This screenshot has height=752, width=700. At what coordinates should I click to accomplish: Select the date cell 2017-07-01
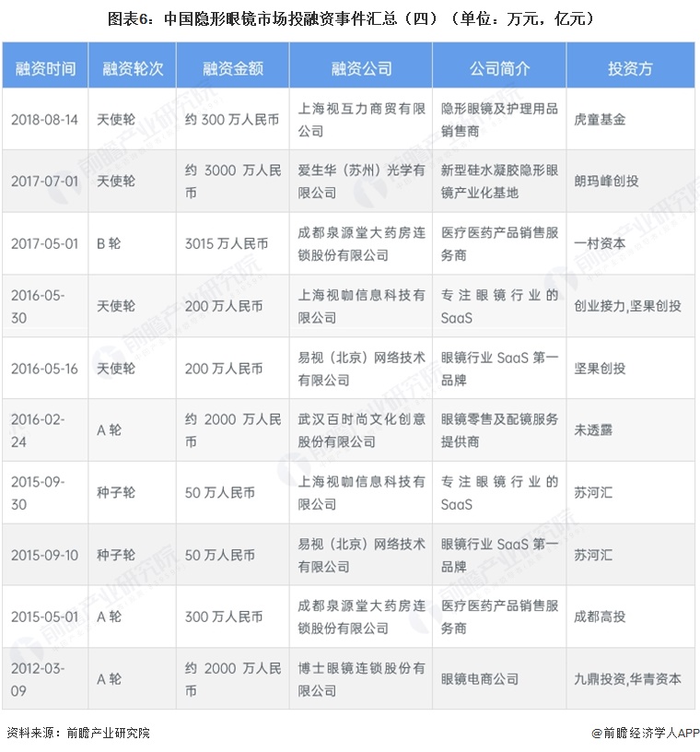44,182
